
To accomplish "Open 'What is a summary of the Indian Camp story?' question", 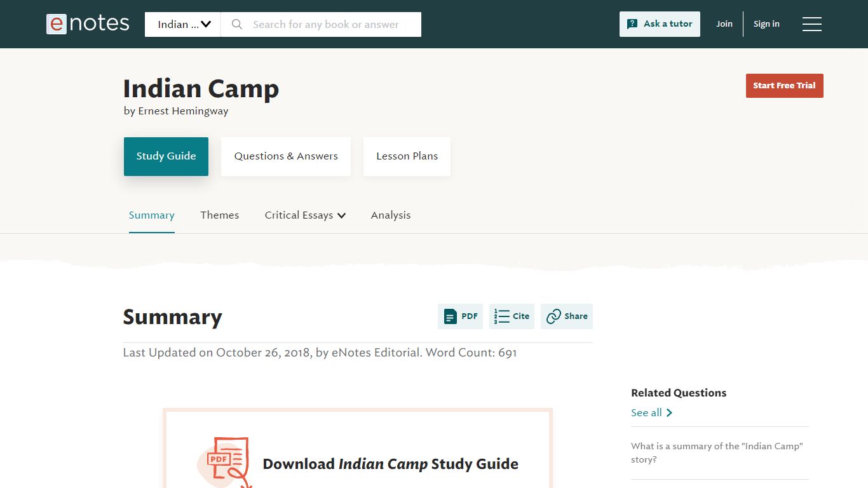I will click(x=717, y=453).
